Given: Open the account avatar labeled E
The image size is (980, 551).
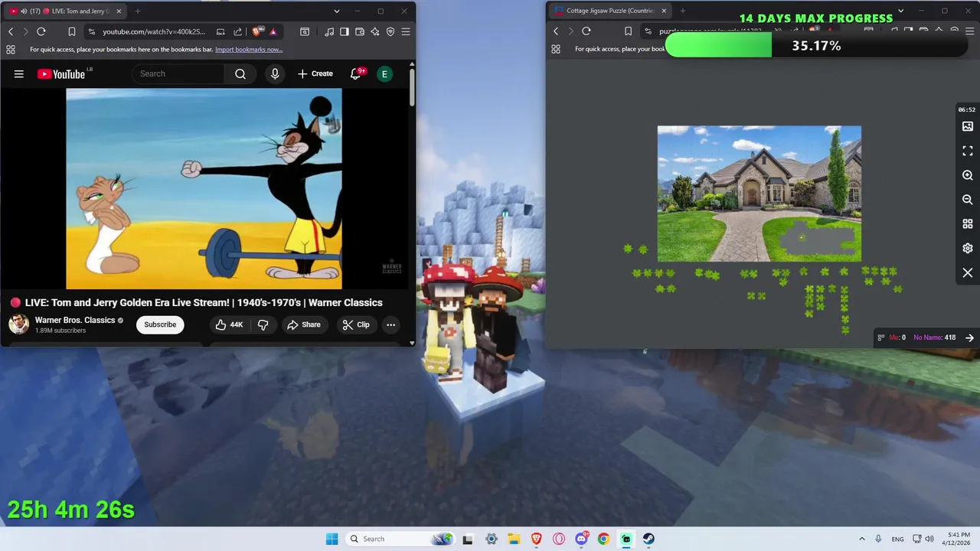Looking at the screenshot, I should click(384, 74).
